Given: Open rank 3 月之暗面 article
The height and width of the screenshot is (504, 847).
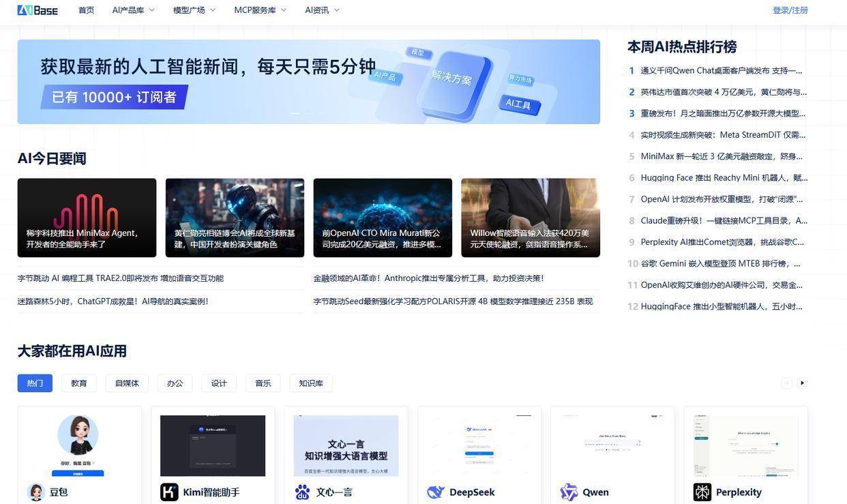Looking at the screenshot, I should 723,113.
